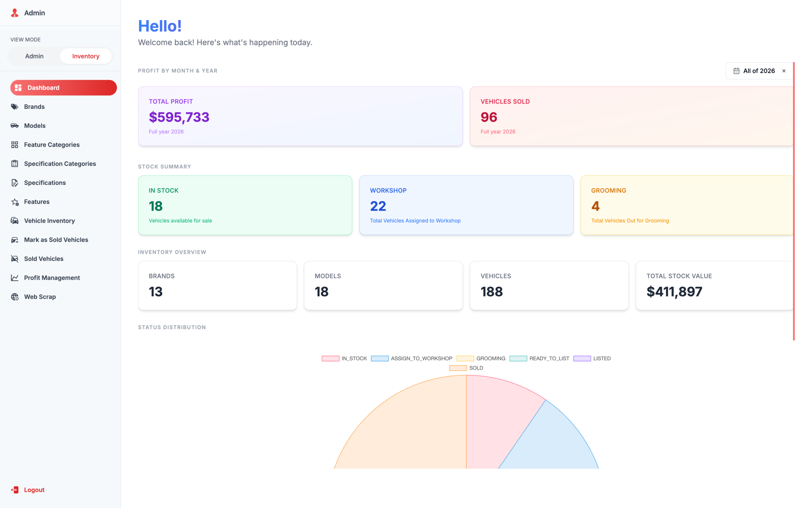Screen dimensions: 812x508
Task: Click the Feature Categories grid icon
Action: pos(14,145)
